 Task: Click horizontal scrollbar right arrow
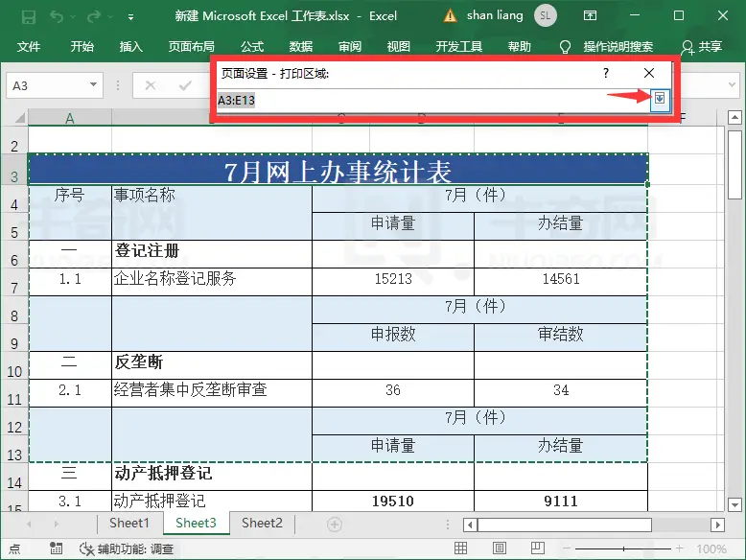(x=717, y=525)
